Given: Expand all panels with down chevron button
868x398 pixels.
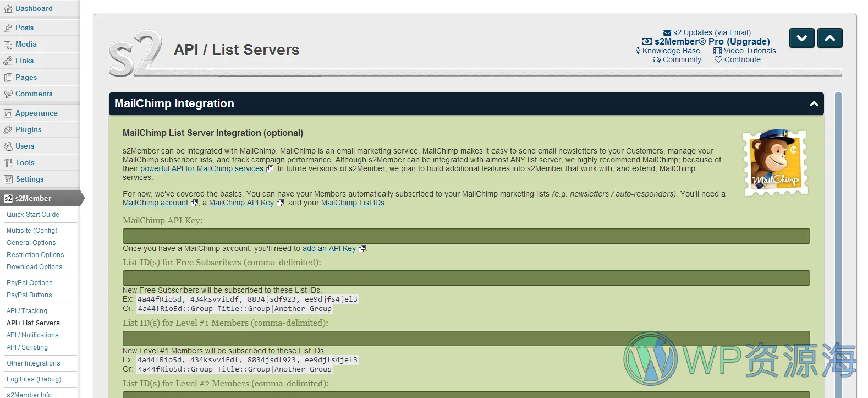Looking at the screenshot, I should [802, 38].
